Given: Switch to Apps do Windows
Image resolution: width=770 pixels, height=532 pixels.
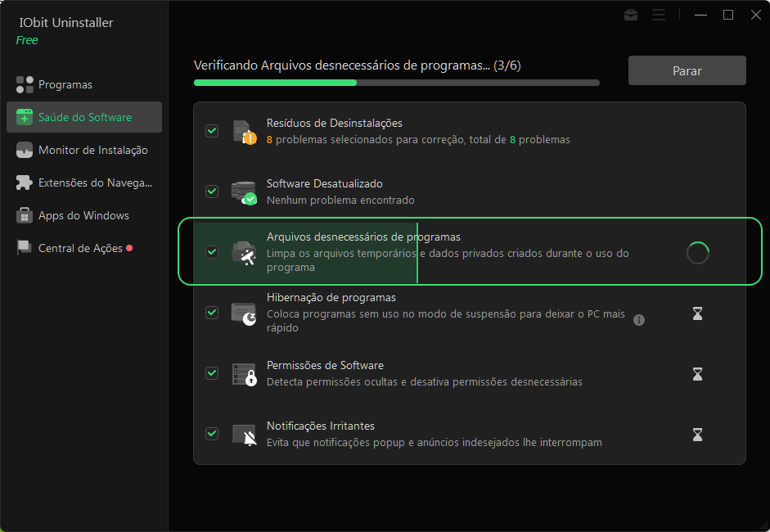Looking at the screenshot, I should (84, 215).
